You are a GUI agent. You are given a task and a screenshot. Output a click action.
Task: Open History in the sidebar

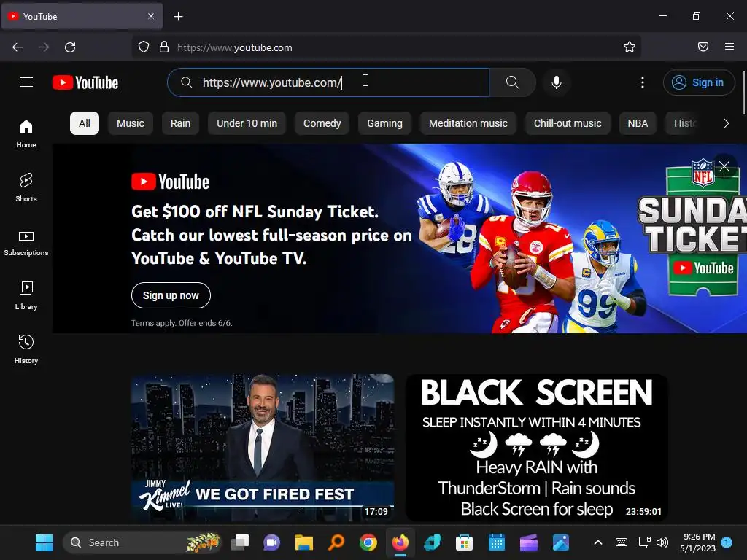click(26, 349)
